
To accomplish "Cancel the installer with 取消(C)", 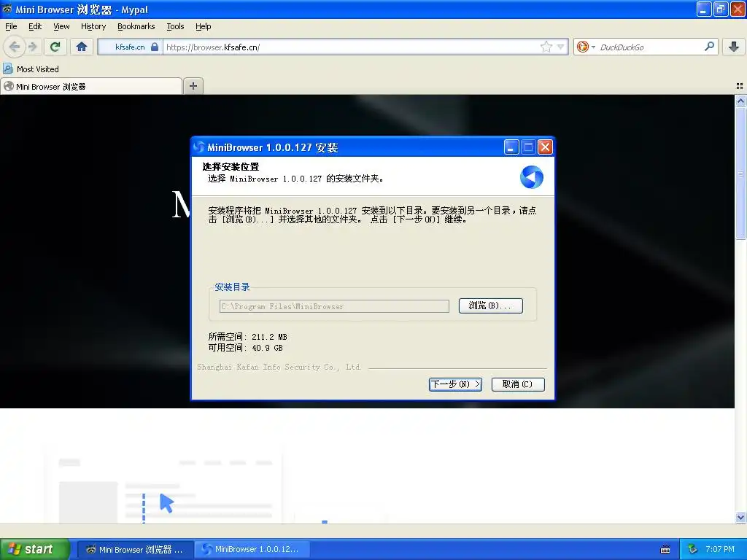I will pos(518,384).
